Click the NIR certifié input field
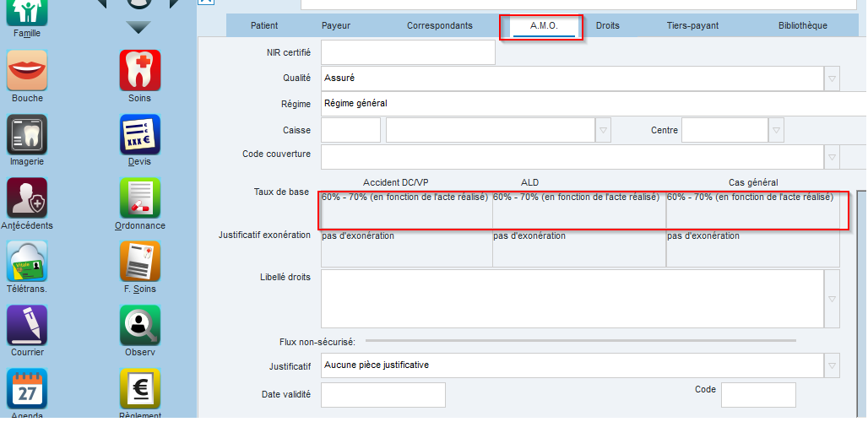Image resolution: width=868 pixels, height=422 pixels. point(408,52)
